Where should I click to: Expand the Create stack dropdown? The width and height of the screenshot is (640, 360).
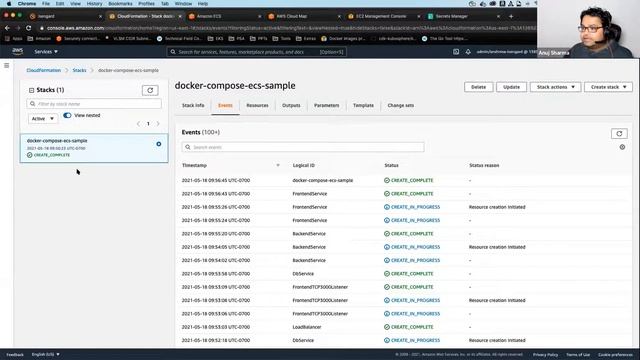pyautogui.click(x=608, y=87)
